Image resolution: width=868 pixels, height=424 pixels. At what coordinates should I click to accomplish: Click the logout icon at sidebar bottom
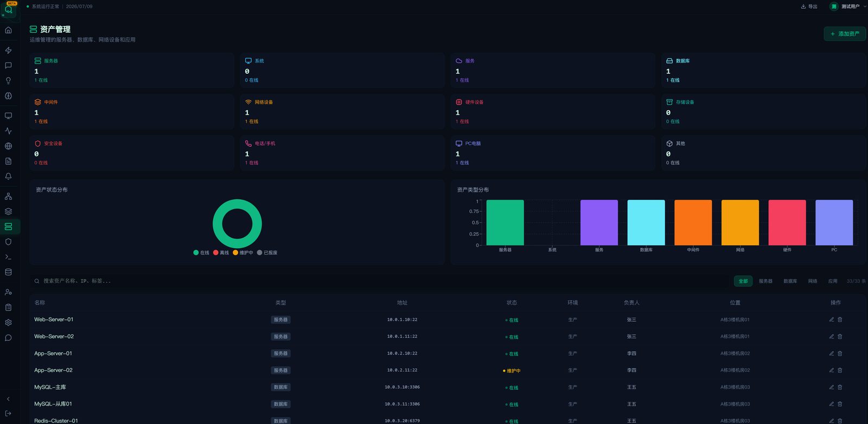(x=8, y=414)
